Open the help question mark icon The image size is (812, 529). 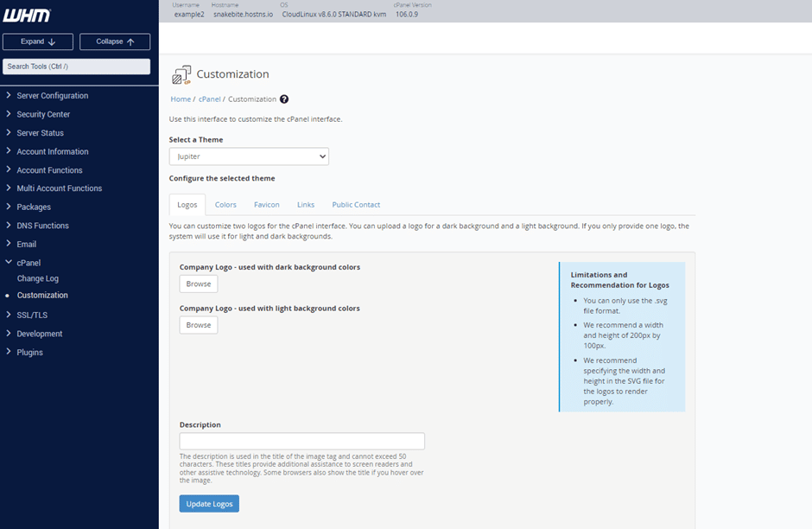(x=284, y=99)
